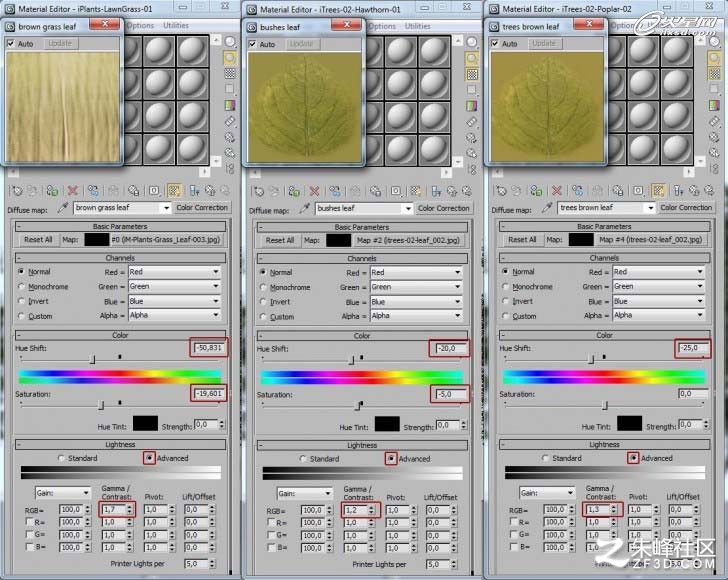
Task: Click Hue Tint black swatch in LawnGrass editor
Action: tap(145, 424)
